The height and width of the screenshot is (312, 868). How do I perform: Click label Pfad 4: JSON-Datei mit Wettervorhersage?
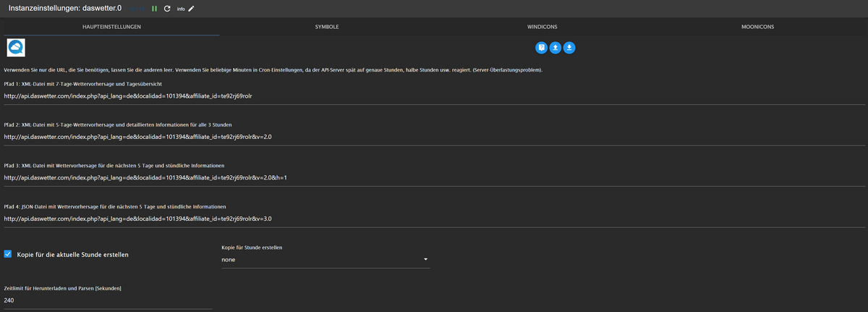(x=115, y=206)
